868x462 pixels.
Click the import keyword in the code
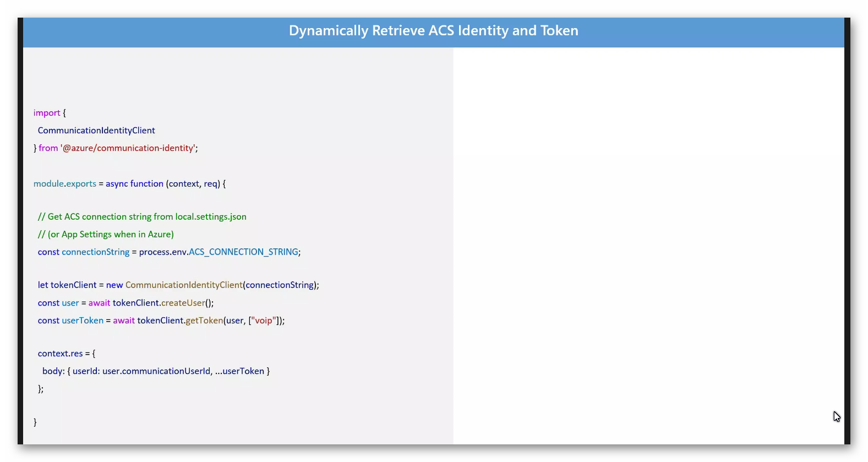[47, 113]
